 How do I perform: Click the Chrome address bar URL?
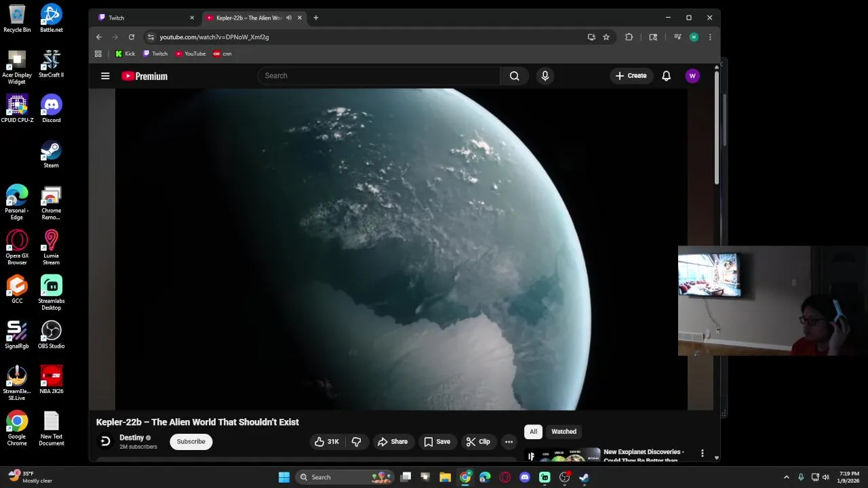click(214, 37)
